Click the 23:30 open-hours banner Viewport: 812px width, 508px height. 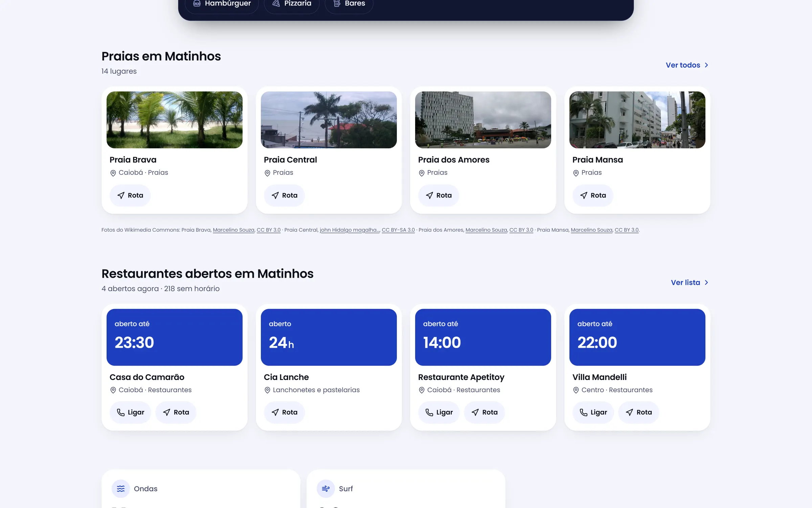coord(175,337)
